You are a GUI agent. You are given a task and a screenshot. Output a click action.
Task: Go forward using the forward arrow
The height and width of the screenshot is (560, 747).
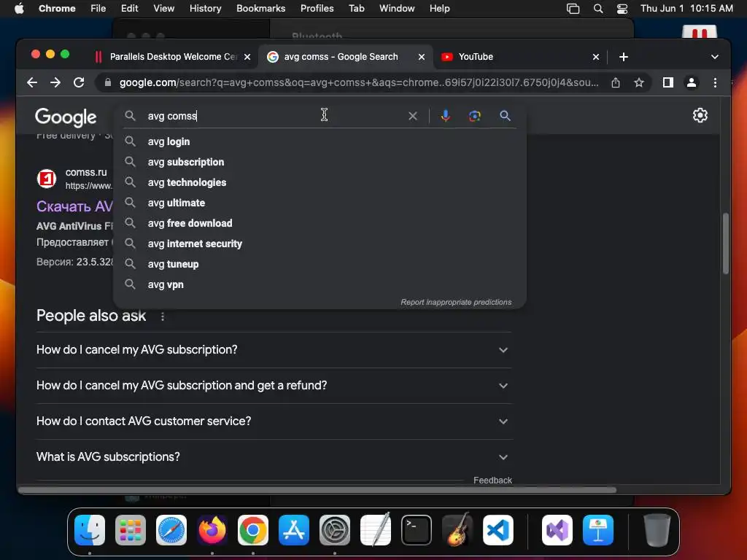pos(55,82)
